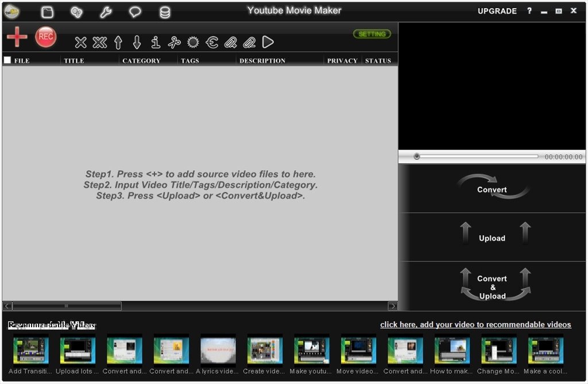Open the 'Make a cool...' video thumbnail
588x384 pixels.
tap(546, 350)
